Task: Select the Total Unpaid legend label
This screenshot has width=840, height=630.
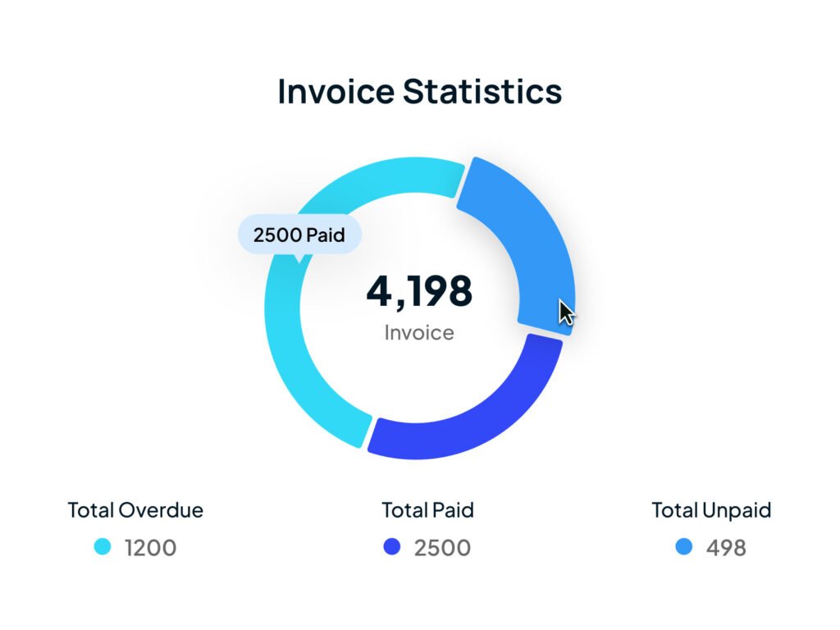Action: pos(711,510)
